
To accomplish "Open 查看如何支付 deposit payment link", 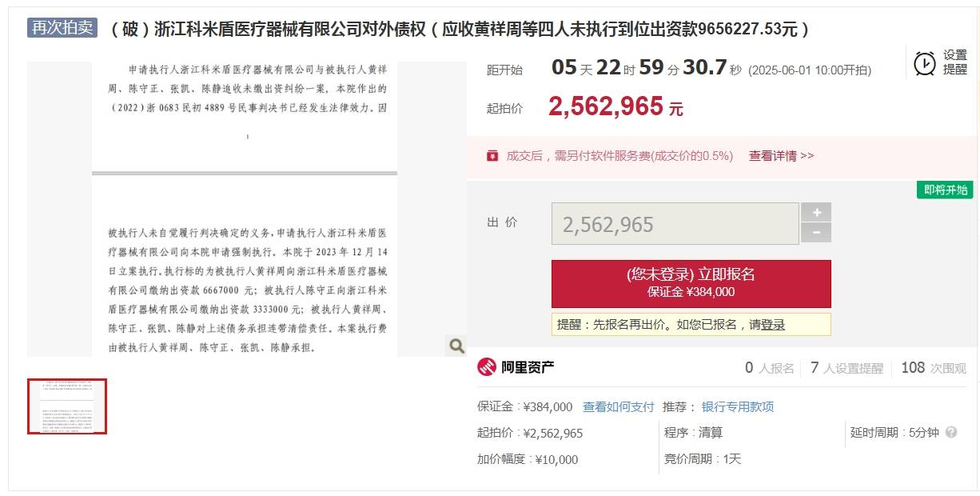I will pos(619,407).
